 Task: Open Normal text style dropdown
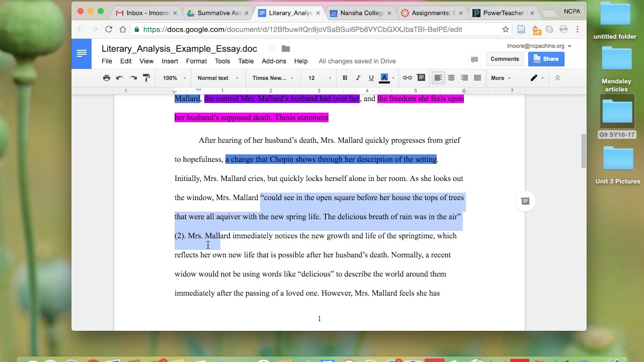218,78
